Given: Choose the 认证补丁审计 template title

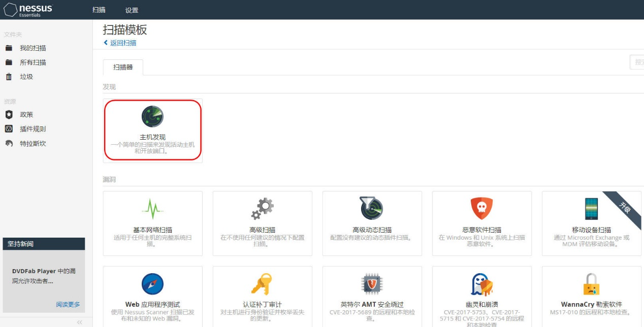Looking at the screenshot, I should click(263, 305).
